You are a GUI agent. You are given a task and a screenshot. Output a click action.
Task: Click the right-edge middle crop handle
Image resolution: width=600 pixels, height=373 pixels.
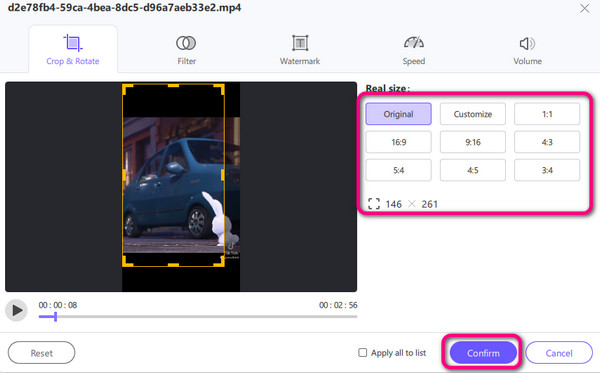point(223,175)
